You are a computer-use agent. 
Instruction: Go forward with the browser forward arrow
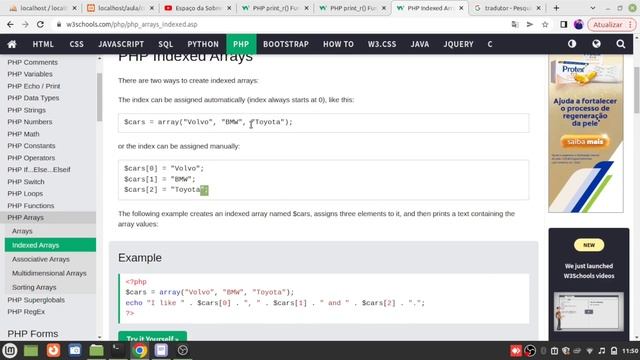point(25,24)
